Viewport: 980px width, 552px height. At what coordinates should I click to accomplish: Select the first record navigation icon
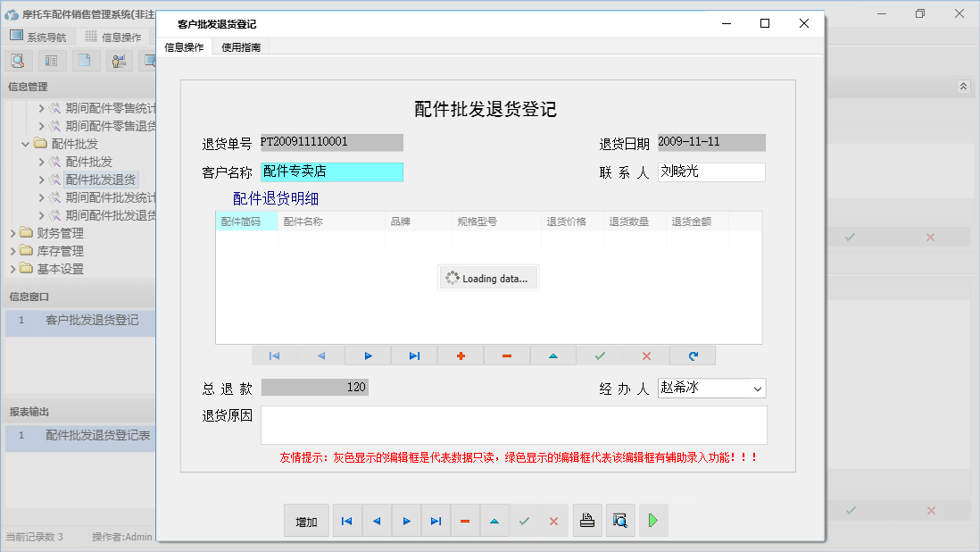coord(274,355)
